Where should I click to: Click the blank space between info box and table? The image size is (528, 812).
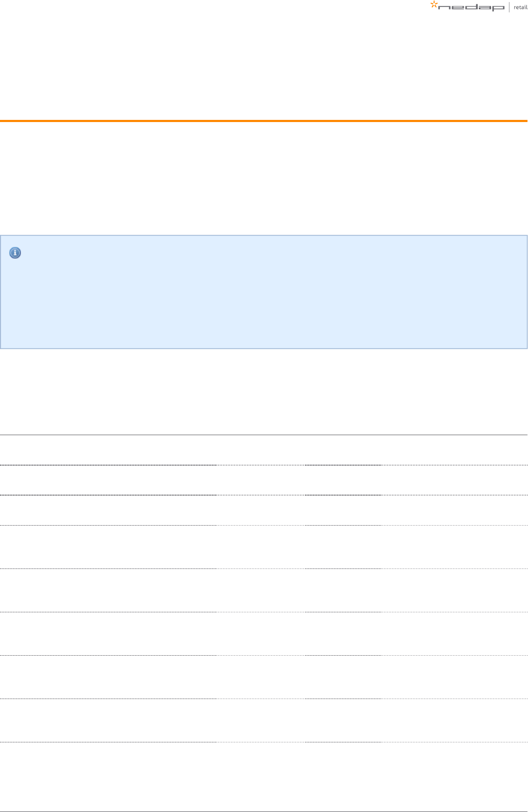point(264,391)
